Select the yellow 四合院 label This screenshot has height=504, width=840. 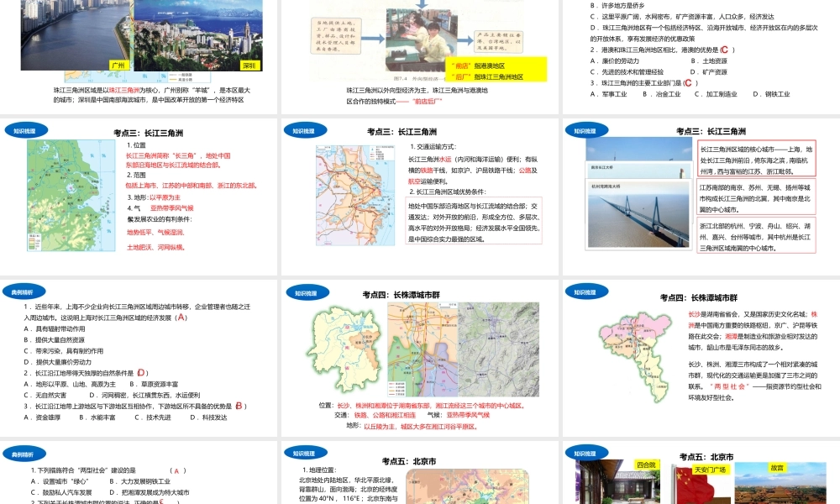click(x=646, y=465)
